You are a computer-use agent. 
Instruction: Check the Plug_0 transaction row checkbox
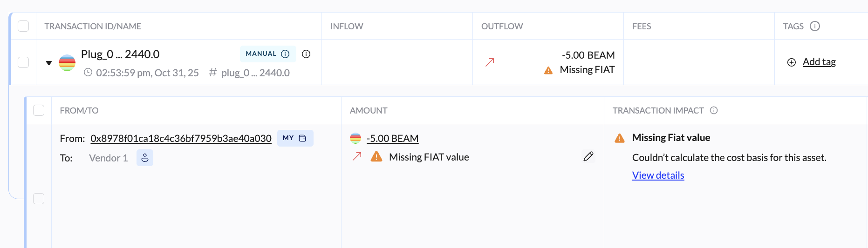[23, 62]
